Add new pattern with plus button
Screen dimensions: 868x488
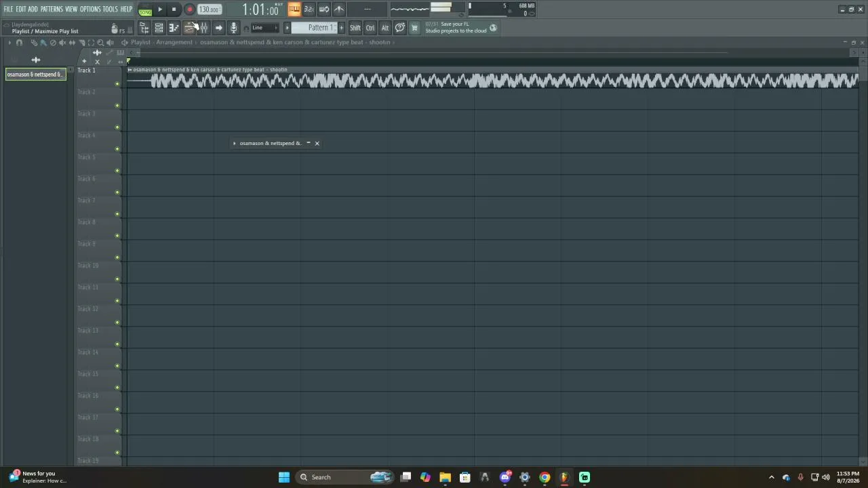341,28
